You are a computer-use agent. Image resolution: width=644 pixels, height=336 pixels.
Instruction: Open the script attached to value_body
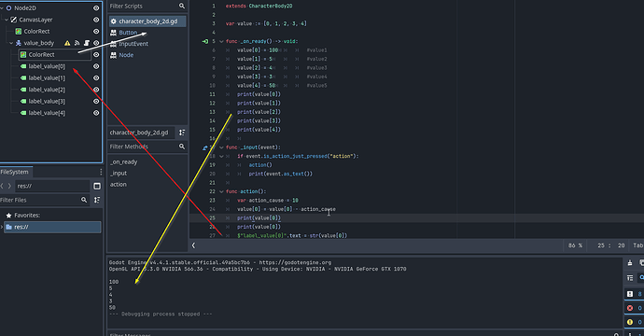coord(87,43)
